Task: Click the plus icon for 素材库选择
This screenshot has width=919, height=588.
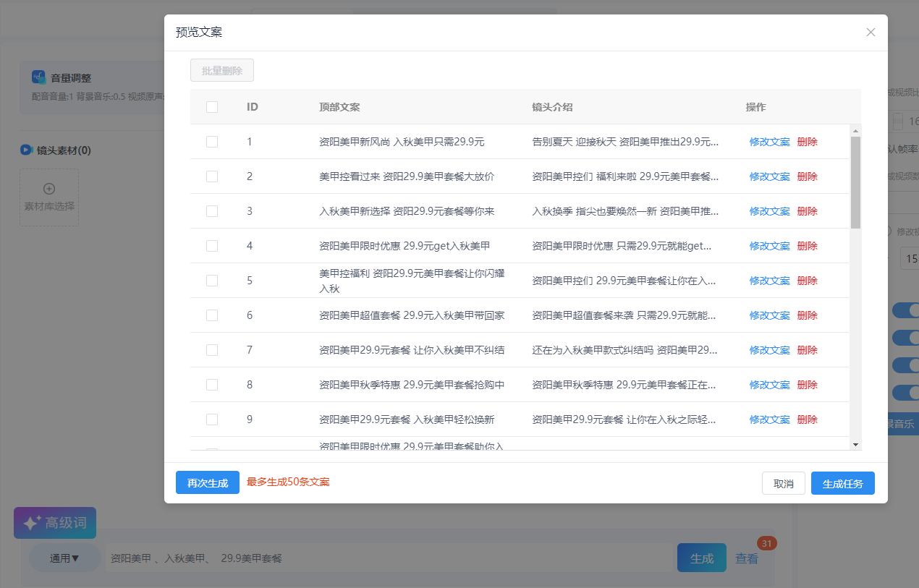Action: [x=49, y=189]
